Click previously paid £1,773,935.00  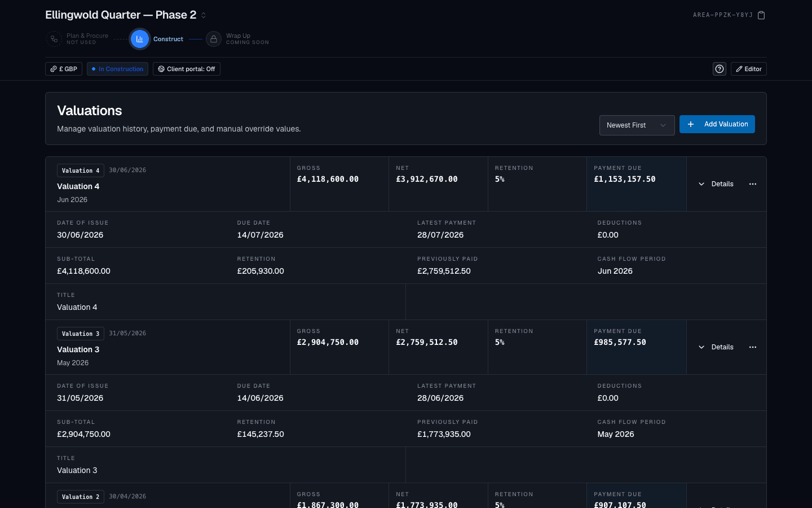pos(444,434)
